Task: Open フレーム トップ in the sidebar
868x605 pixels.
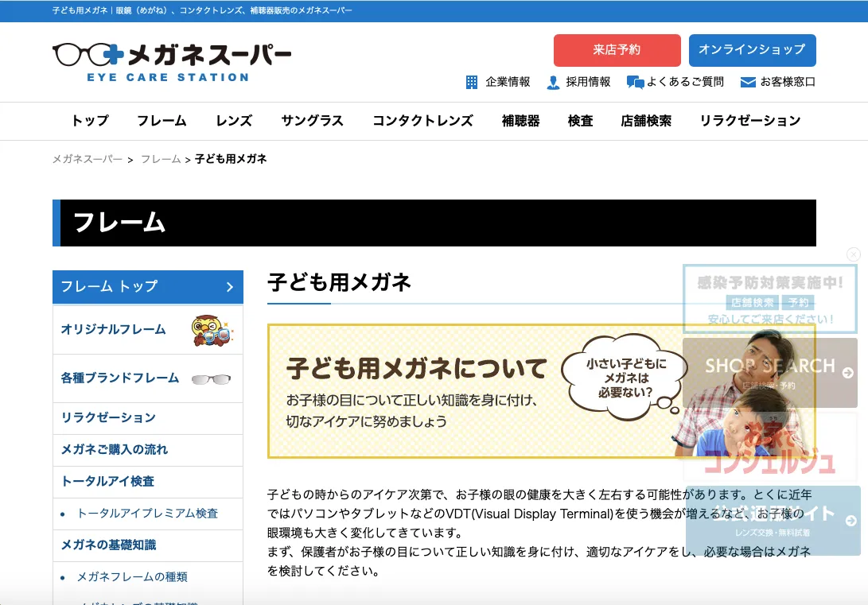Action: [148, 286]
